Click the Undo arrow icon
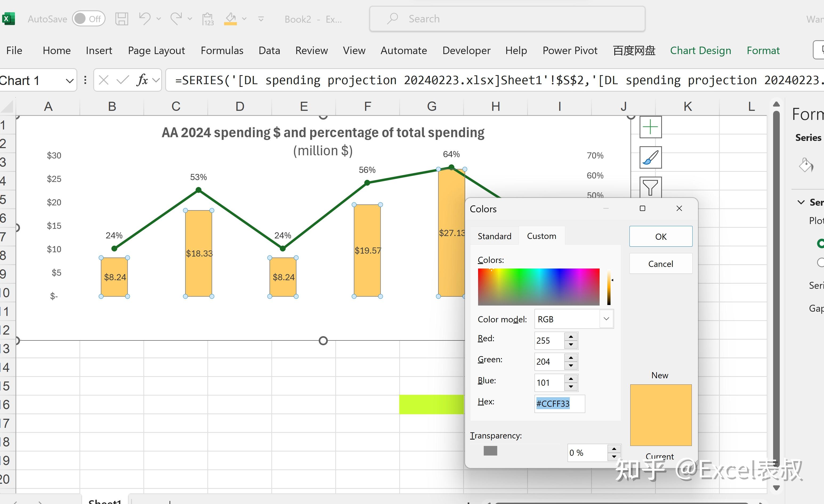Screen dimensions: 824x504 (145, 19)
